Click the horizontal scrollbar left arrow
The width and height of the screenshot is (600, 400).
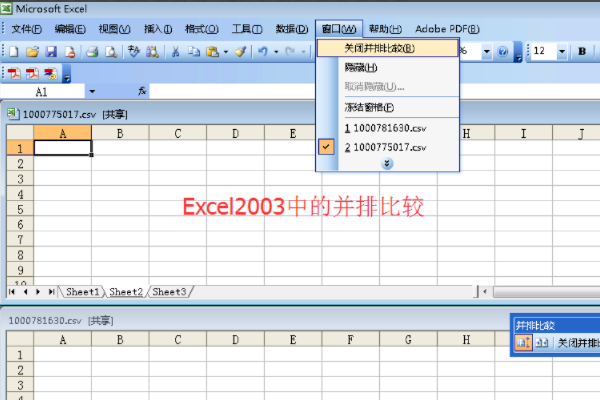pyautogui.click(x=485, y=292)
